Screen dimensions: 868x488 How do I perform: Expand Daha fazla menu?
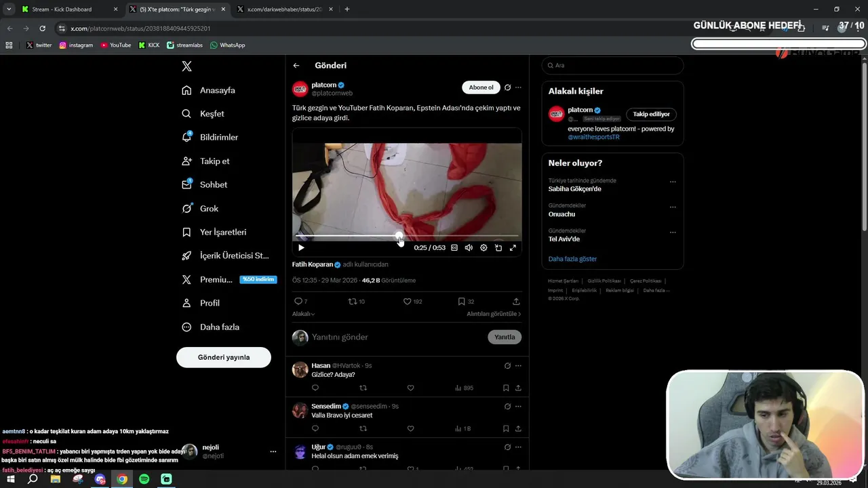(211, 327)
